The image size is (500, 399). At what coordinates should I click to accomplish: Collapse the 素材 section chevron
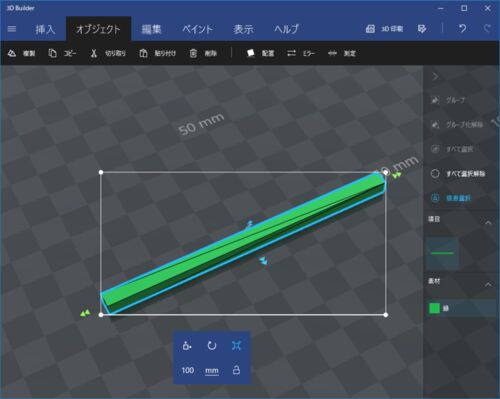[488, 284]
